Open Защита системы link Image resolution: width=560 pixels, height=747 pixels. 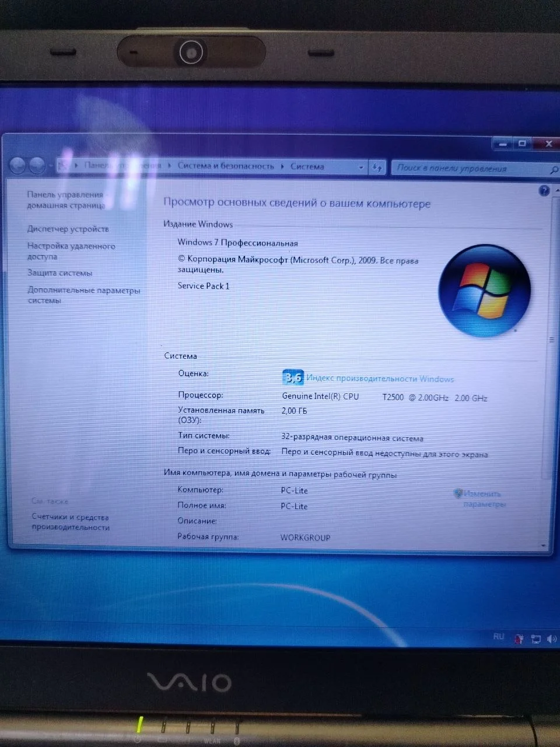[60, 273]
